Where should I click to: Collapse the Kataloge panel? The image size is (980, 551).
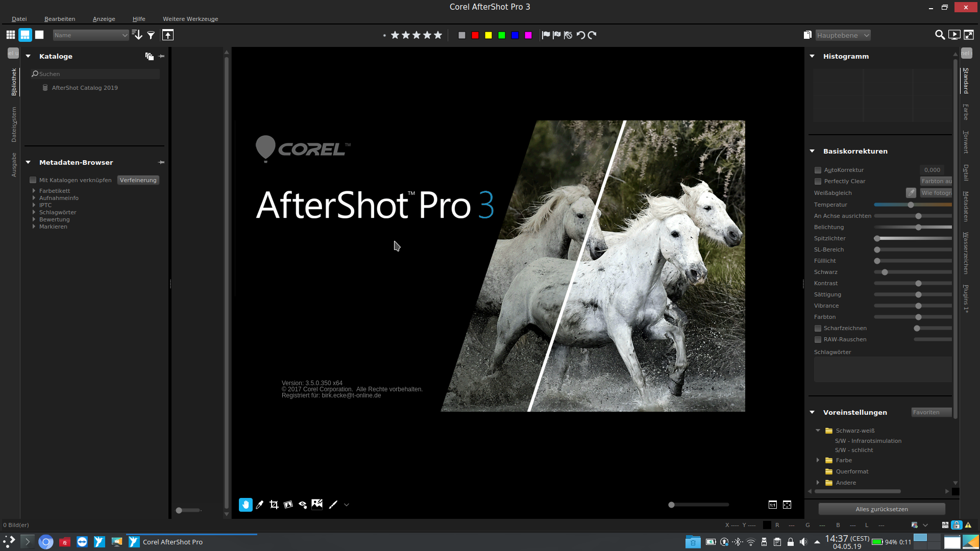28,56
